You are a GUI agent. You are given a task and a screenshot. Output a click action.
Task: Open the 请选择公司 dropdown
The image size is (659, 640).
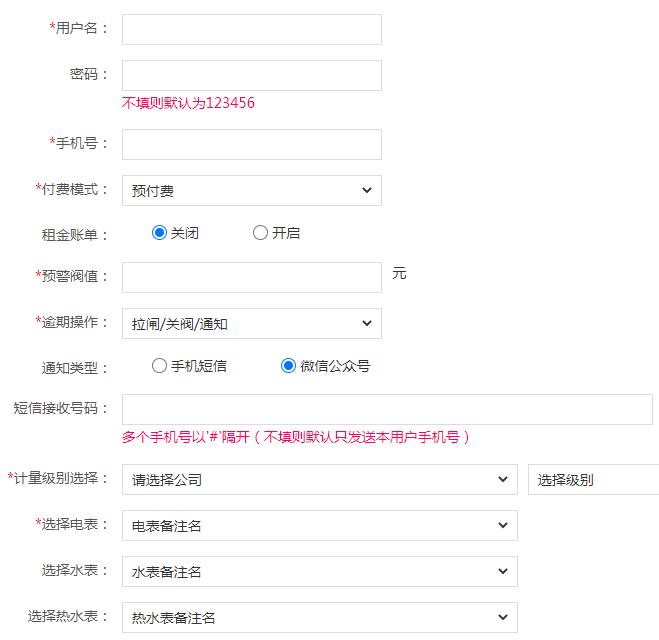(x=319, y=479)
